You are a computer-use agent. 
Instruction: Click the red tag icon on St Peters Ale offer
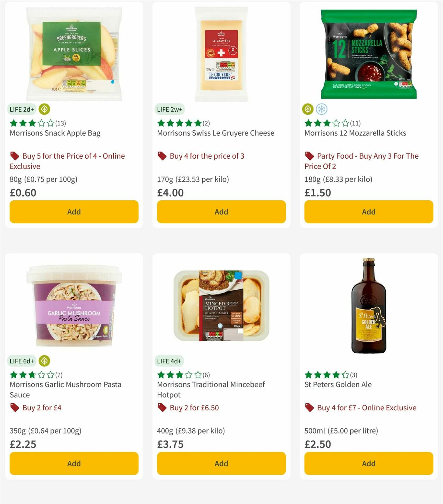(309, 407)
